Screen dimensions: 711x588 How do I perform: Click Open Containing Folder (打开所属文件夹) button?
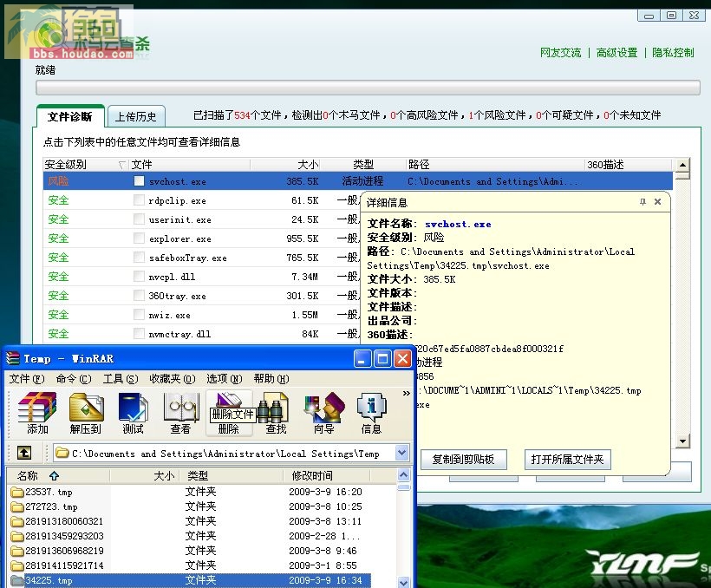[567, 459]
